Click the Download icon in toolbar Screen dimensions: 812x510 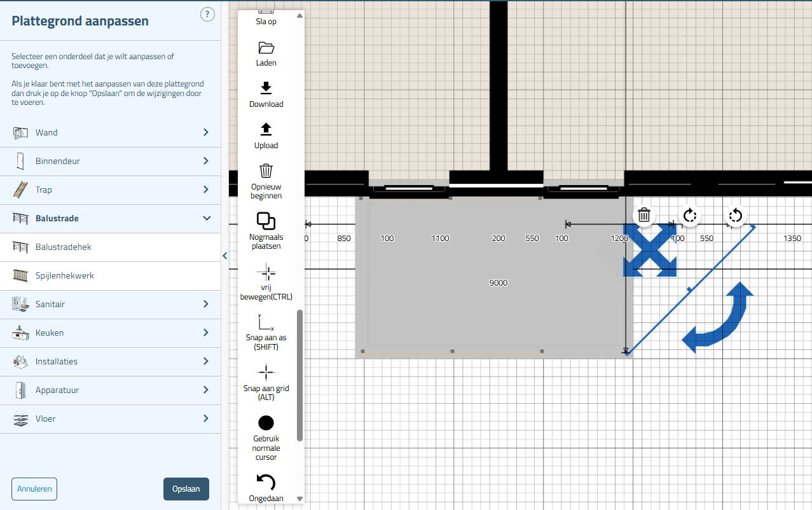(266, 88)
